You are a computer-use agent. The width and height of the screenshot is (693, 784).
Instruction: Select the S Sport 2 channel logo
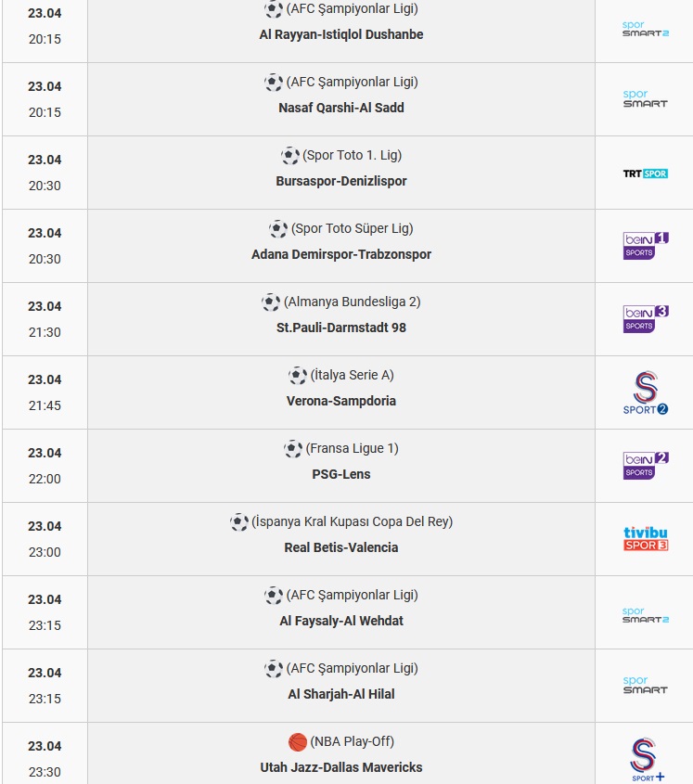[x=645, y=392]
